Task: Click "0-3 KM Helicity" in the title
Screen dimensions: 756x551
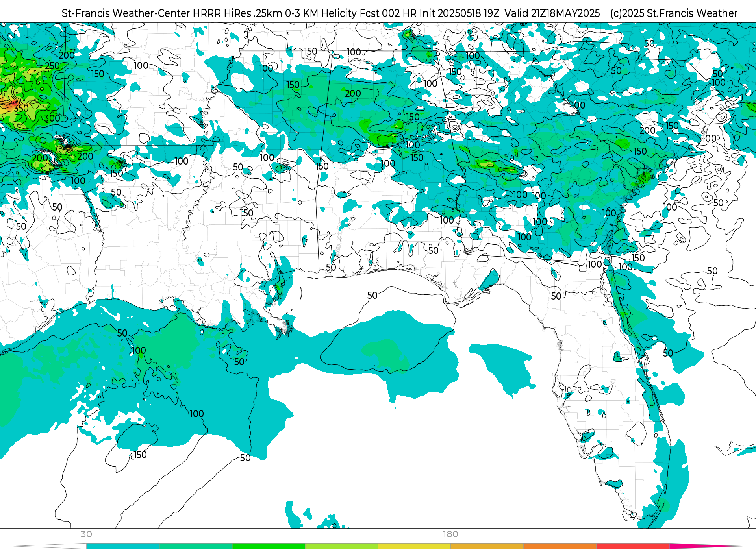Action: 321,13
